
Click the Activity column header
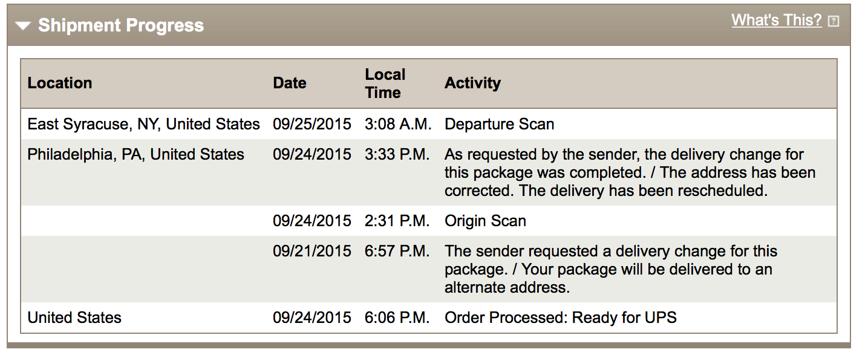click(472, 83)
